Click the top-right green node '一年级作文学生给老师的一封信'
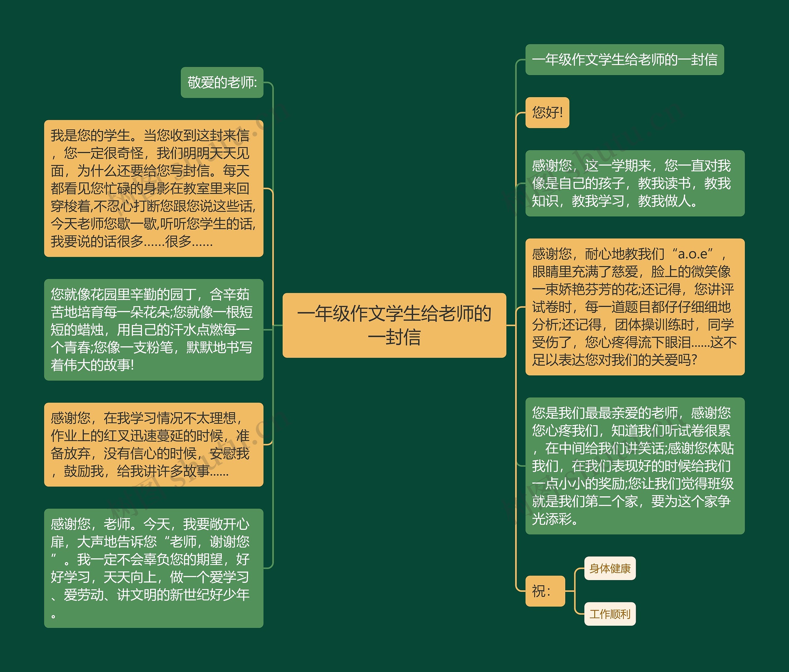The width and height of the screenshot is (789, 672). [624, 59]
